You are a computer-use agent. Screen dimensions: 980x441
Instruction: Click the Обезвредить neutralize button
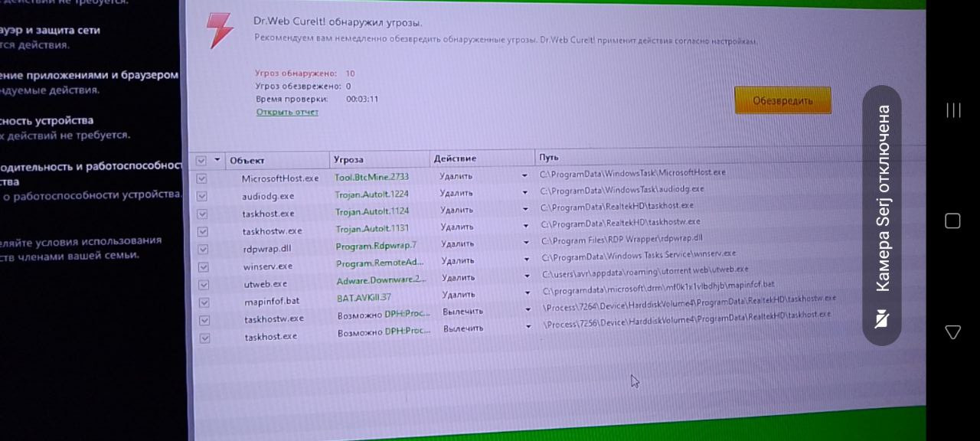pos(782,100)
